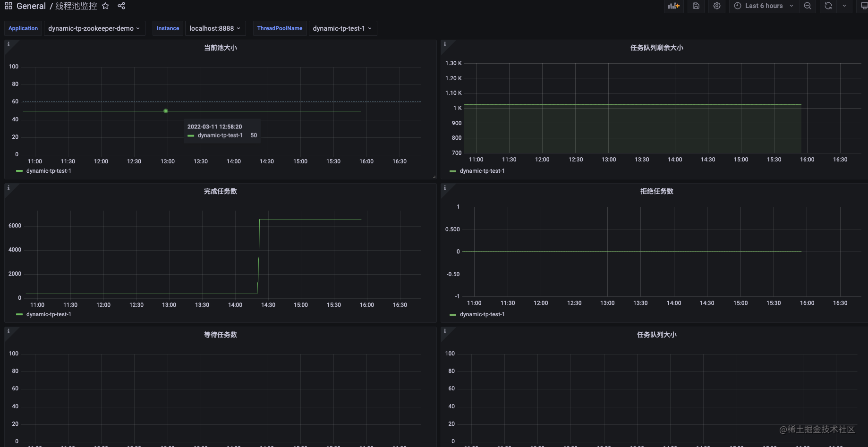Click the General folder breadcrumb link
The height and width of the screenshot is (447, 868).
point(31,6)
